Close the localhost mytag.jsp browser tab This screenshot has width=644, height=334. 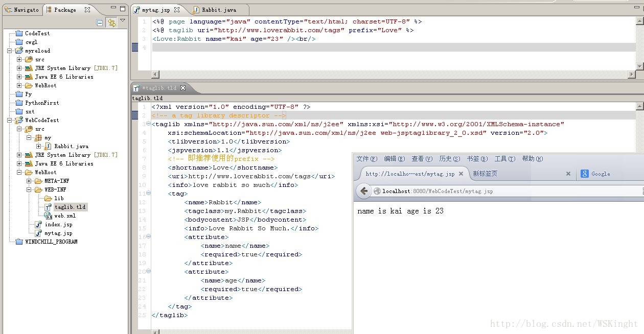click(461, 174)
